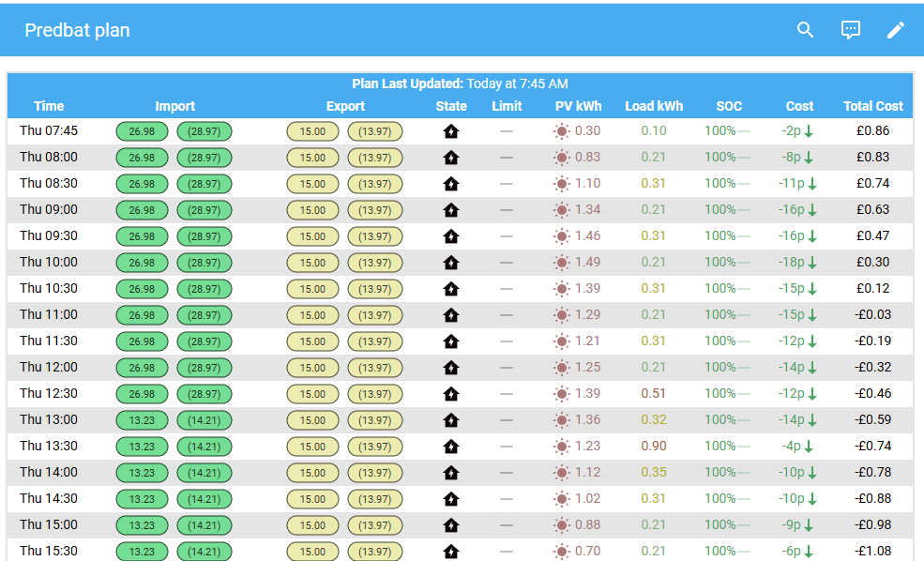Click the down arrow beside -8p cost
Viewport: 924px width, 561px height.
809,158
